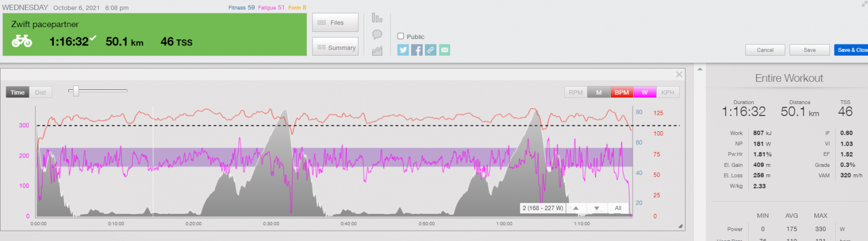The image size is (868, 241).
Task: Show RPM cadence data on graph
Action: click(x=576, y=93)
